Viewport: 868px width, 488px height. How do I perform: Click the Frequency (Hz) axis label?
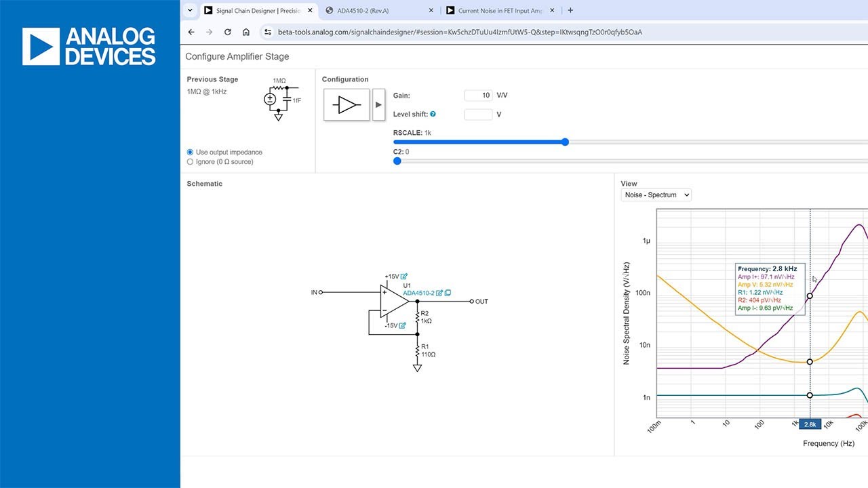(x=829, y=443)
